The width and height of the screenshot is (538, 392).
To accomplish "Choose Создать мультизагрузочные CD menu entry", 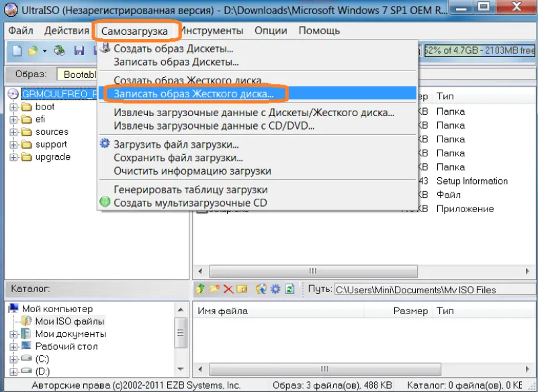I will point(190,203).
